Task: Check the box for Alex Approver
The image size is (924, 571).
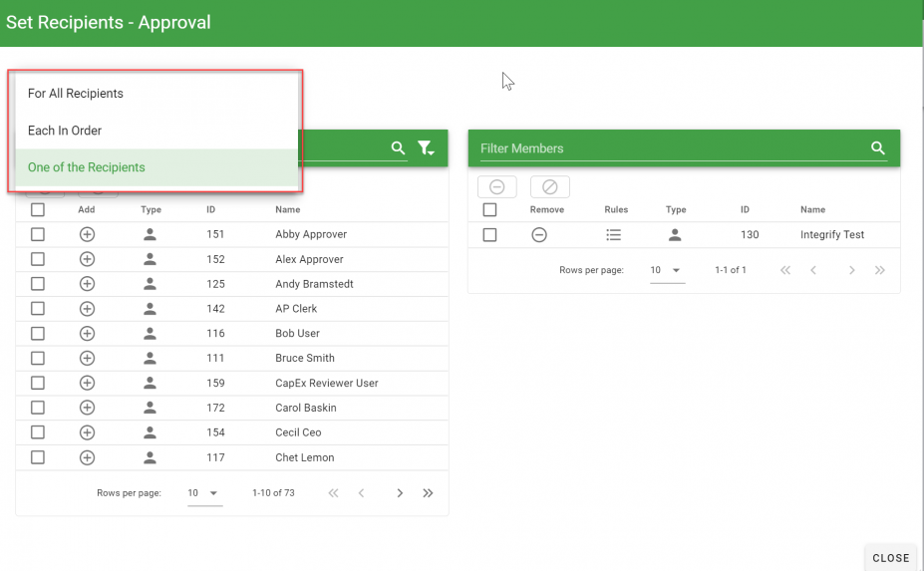Action: (38, 259)
